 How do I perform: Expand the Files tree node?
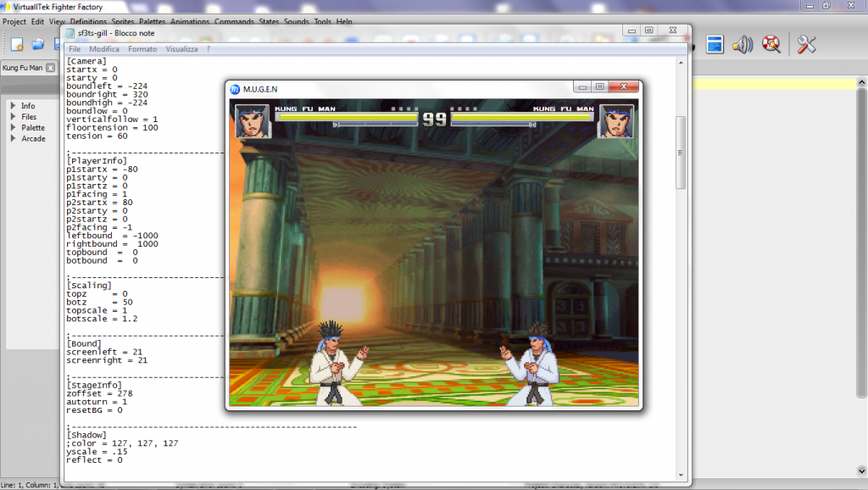coord(14,117)
